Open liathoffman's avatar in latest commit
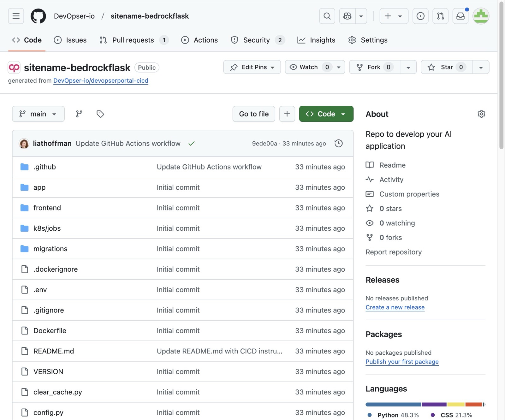This screenshot has height=420, width=505. [24, 144]
